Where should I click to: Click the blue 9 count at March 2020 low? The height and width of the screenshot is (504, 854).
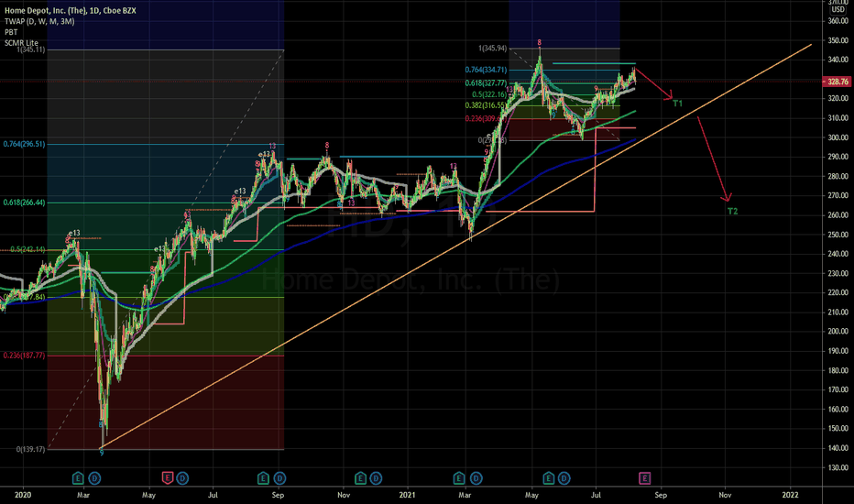pyautogui.click(x=102, y=453)
